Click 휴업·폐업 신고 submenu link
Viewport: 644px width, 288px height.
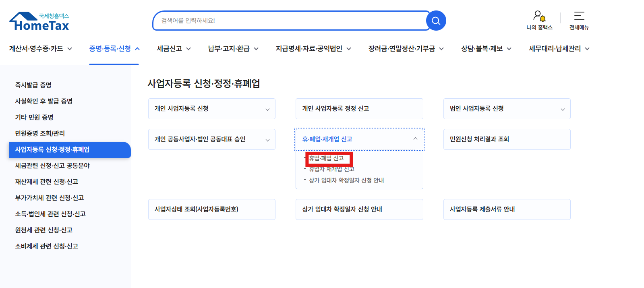point(327,158)
